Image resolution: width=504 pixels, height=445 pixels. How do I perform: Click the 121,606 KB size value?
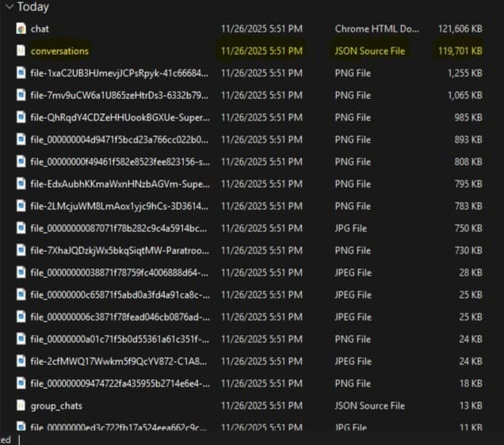(460, 29)
